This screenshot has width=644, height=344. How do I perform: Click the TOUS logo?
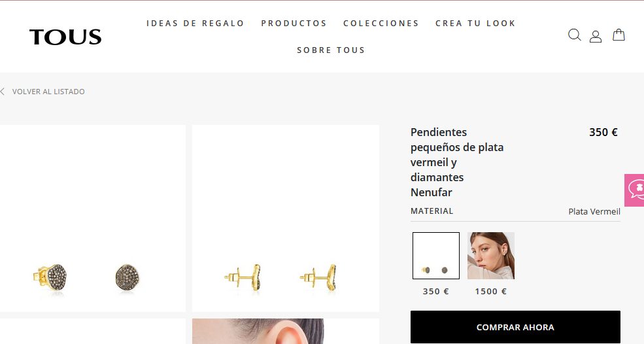click(x=65, y=37)
